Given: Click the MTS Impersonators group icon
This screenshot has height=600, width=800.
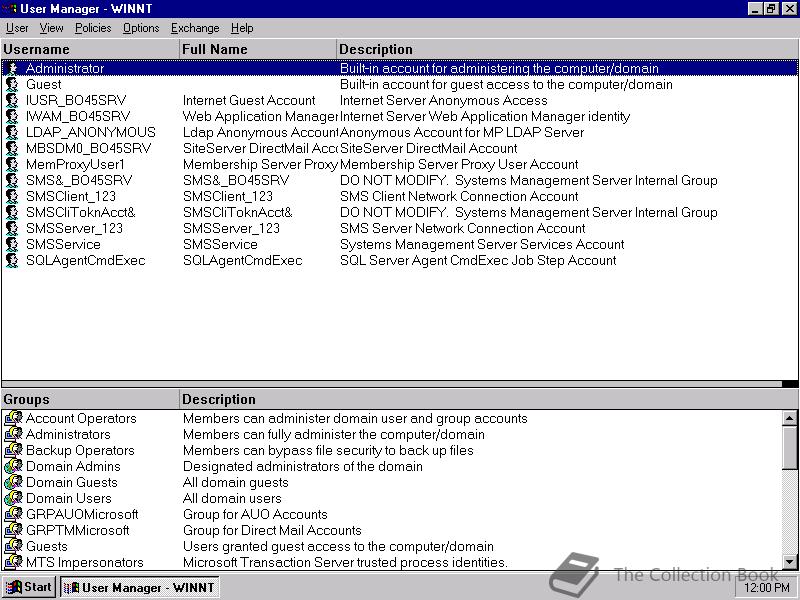Looking at the screenshot, I should coord(13,562).
